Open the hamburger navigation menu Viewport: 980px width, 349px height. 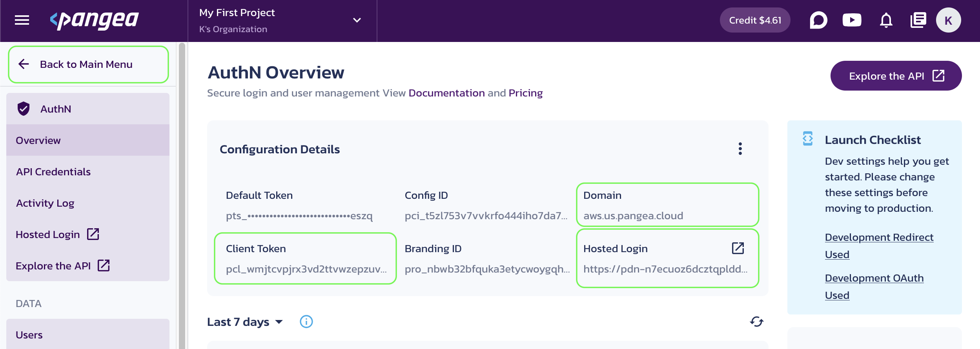22,20
